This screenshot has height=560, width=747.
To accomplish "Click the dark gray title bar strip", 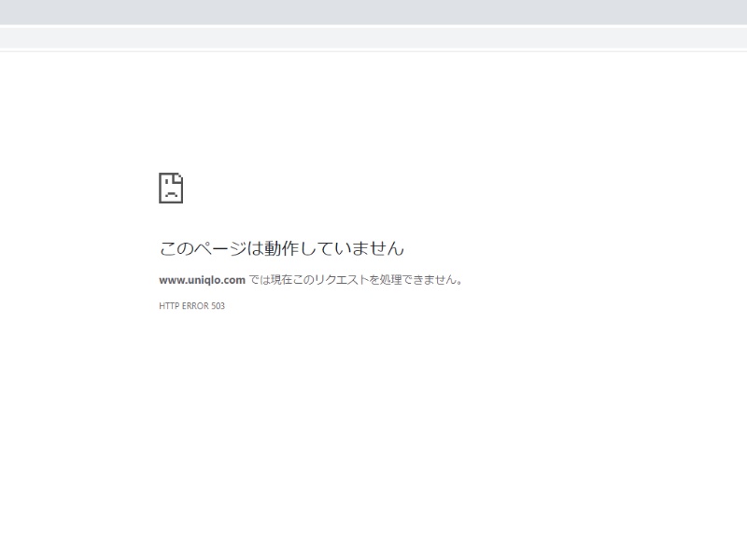I will [373, 11].
